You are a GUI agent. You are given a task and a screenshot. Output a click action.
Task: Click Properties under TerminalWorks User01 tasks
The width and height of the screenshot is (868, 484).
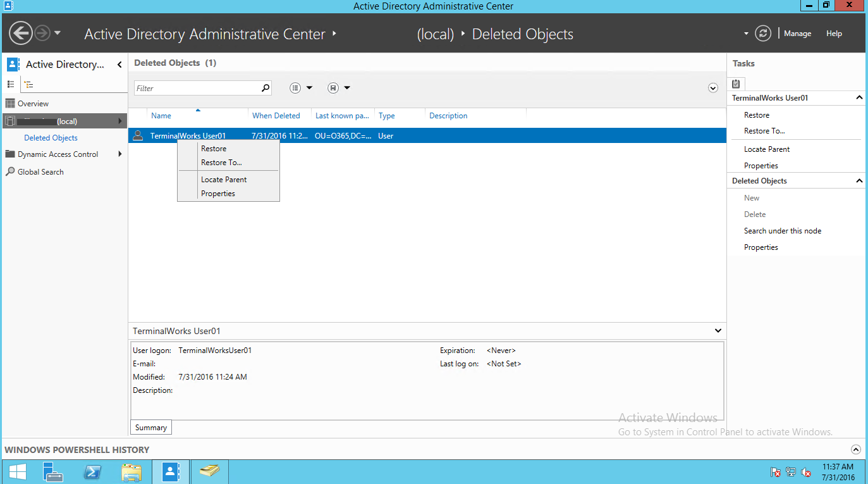coord(761,166)
